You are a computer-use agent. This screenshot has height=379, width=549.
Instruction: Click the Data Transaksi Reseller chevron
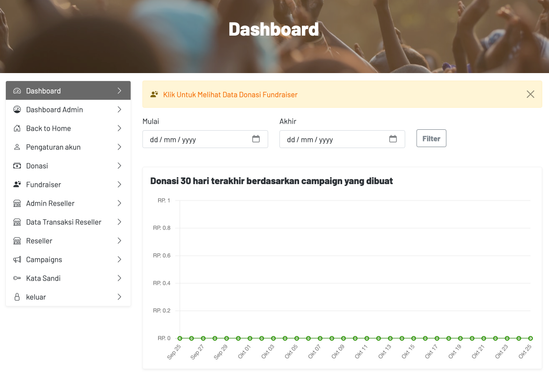119,222
